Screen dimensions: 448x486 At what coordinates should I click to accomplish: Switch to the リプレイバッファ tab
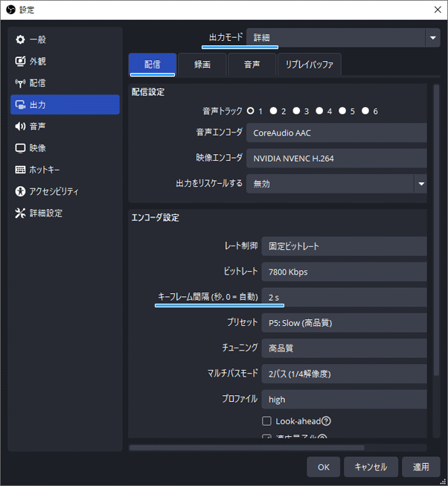coord(310,65)
